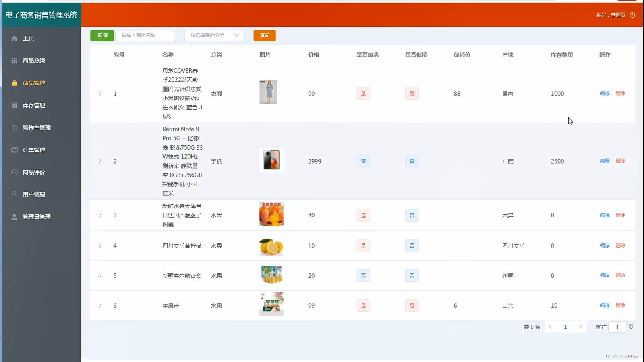
Task: Click 电子商务销售管理系统 title
Action: click(41, 15)
